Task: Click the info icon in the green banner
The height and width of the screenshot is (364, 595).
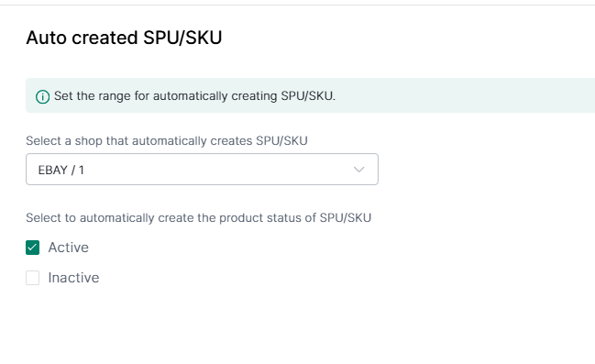Action: [42, 97]
